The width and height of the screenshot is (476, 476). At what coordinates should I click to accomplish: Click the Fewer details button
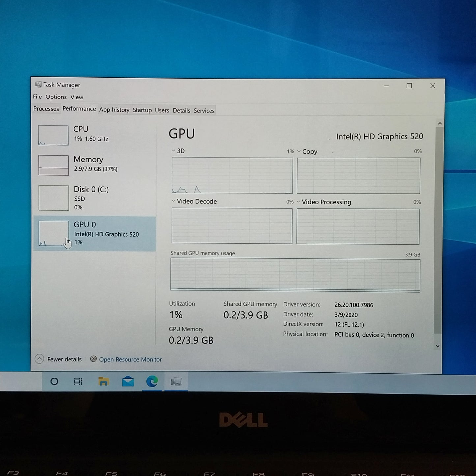(58, 359)
